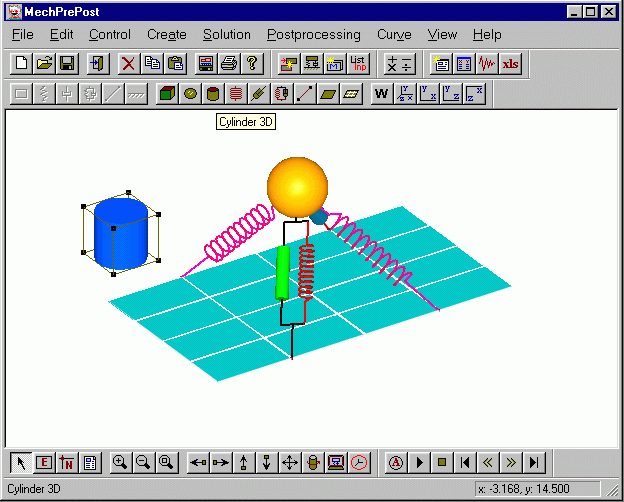Toggle the W button in toolbar
The width and height of the screenshot is (624, 502).
click(381, 94)
